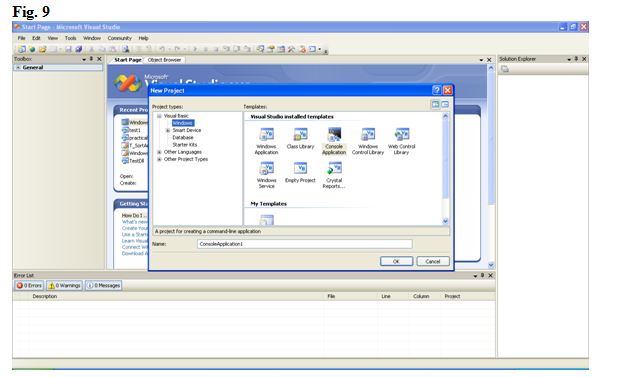Click the New Project dialog help button
Viewport: 624px width, 377px height.
click(436, 90)
